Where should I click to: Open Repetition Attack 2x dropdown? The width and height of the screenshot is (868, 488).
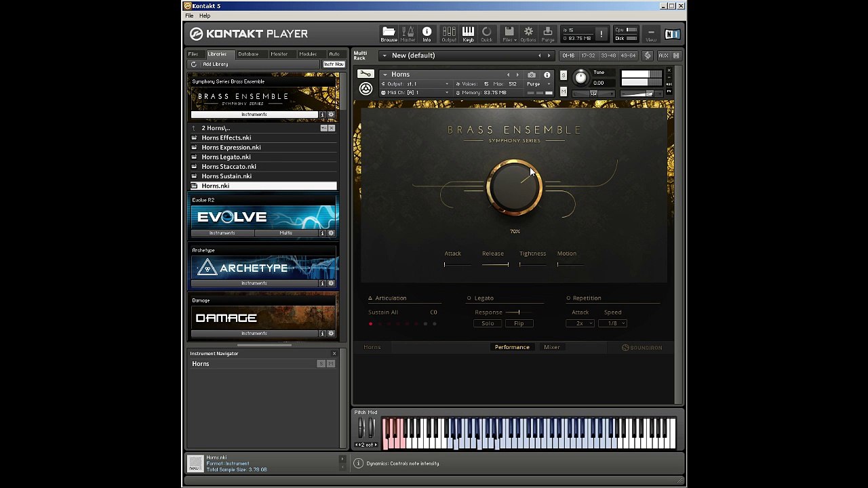coord(580,323)
